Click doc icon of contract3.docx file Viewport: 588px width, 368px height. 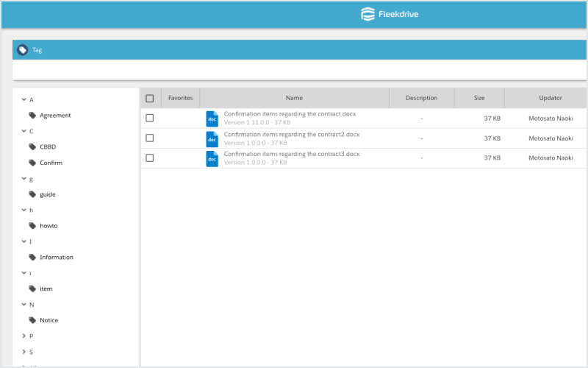click(212, 159)
